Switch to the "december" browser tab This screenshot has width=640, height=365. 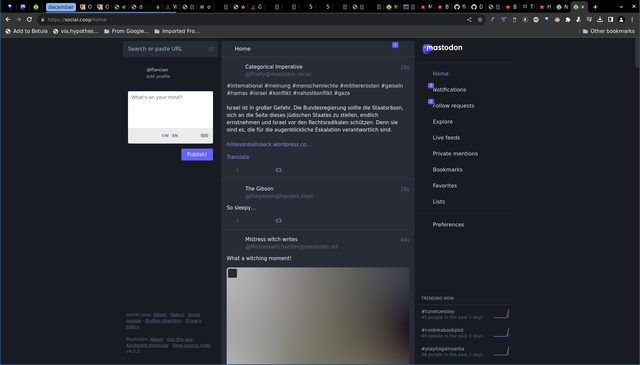coord(61,7)
